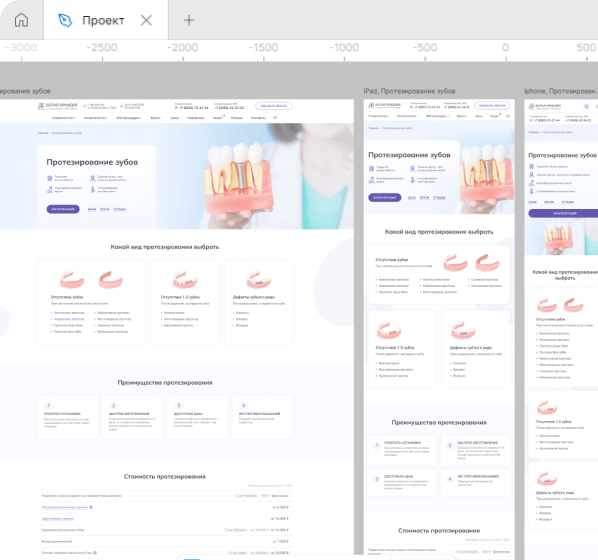Click hamburger menu icon in desktop frame navigation
This screenshot has height=560, width=598.
coord(275,118)
